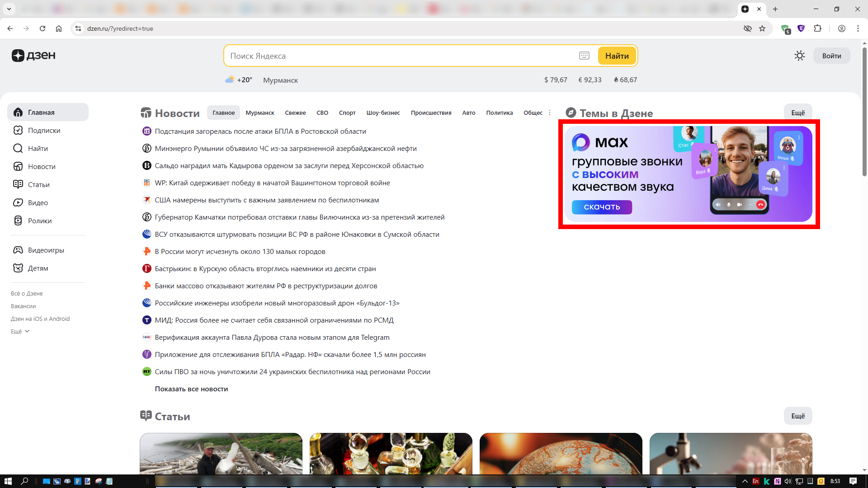Viewport: 868px width, 488px height.
Task: Open the Детям sidebar icon
Action: [x=18, y=268]
